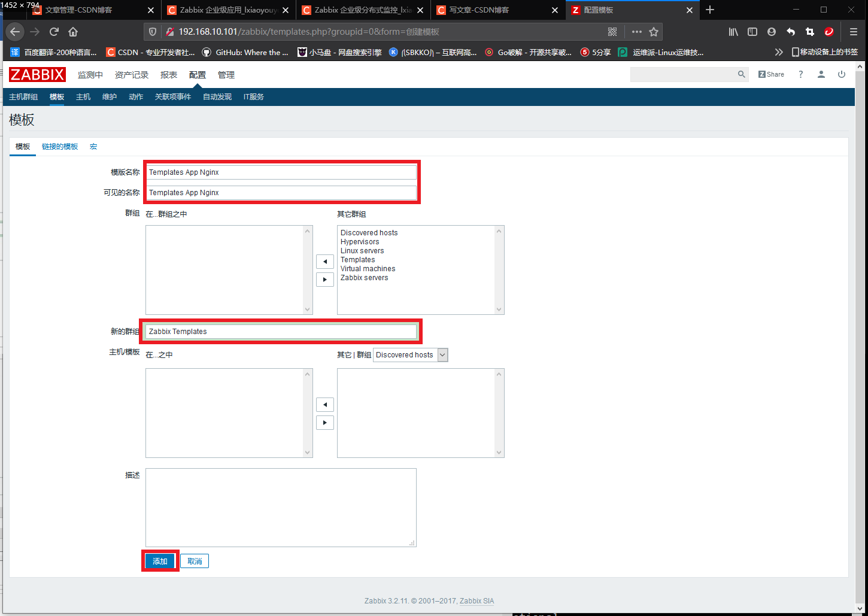Open the red Weibo extension icon
This screenshot has height=616, width=868.
(x=829, y=32)
